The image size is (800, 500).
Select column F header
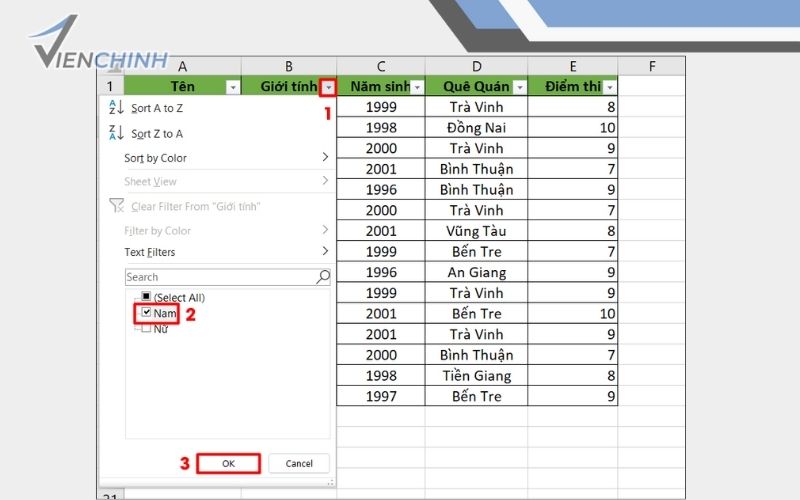coord(652,66)
